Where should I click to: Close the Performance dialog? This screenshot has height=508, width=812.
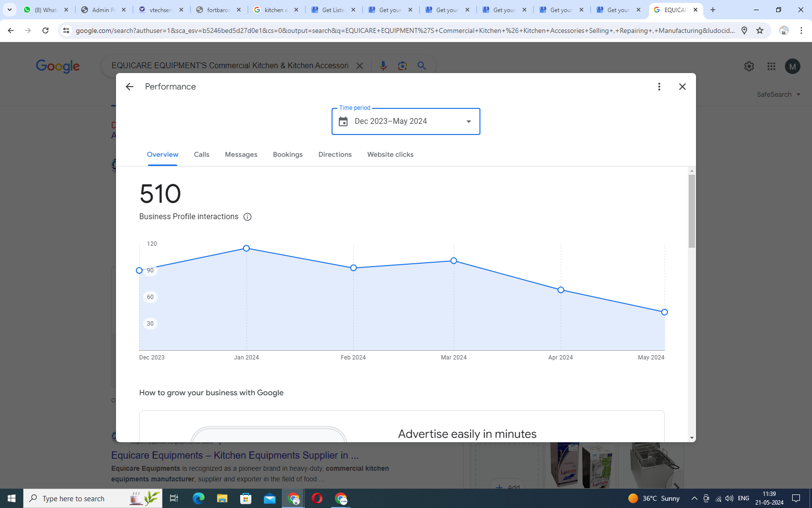(x=682, y=87)
